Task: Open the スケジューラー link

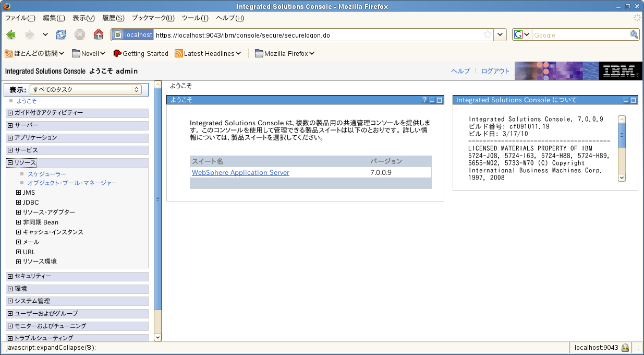Action: click(x=47, y=174)
